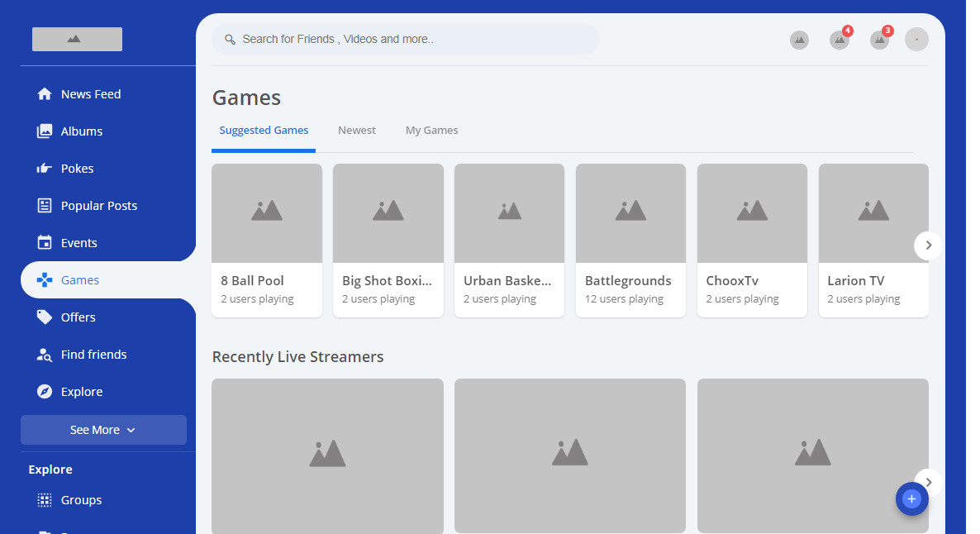Show next live streamers with chevron
The height and width of the screenshot is (534, 980).
(928, 480)
